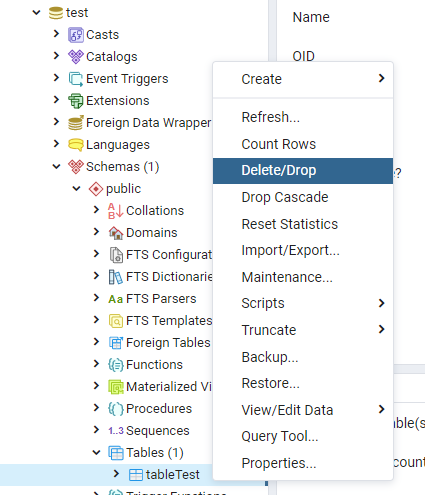Expand the Domains node

pyautogui.click(x=96, y=232)
